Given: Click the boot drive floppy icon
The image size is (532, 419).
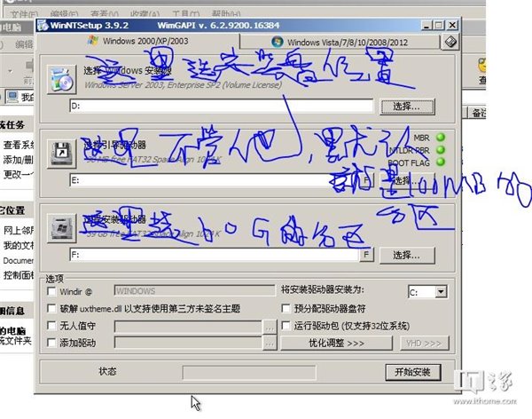Looking at the screenshot, I should (x=62, y=154).
